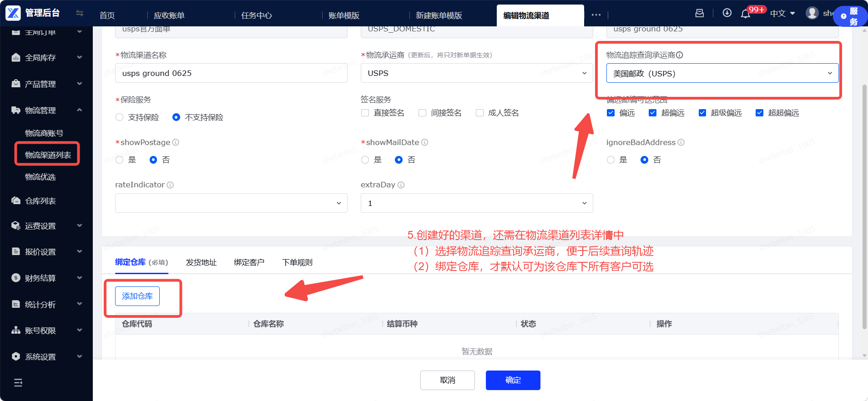
Task: Click the 服务 help floating button
Action: click(850, 16)
